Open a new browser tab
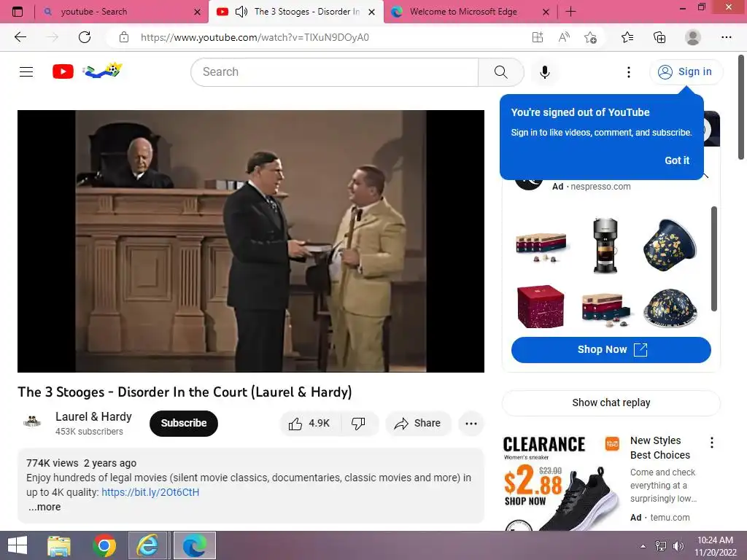The width and height of the screenshot is (747, 560). click(570, 12)
